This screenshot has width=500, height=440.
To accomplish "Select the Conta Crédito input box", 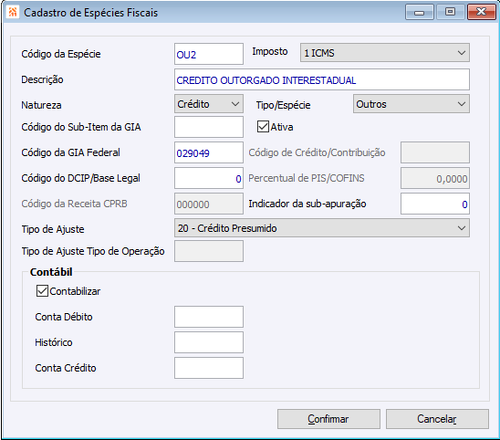I will (209, 368).
